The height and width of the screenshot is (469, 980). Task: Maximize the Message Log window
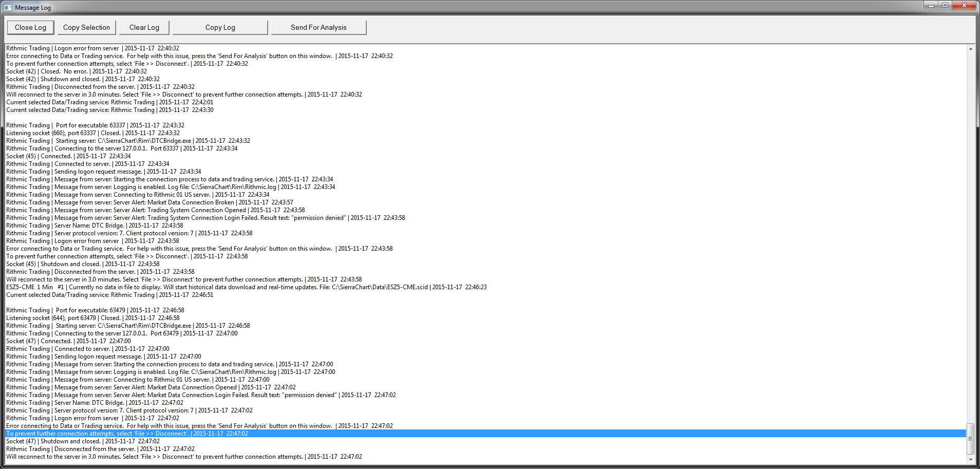pos(945,6)
